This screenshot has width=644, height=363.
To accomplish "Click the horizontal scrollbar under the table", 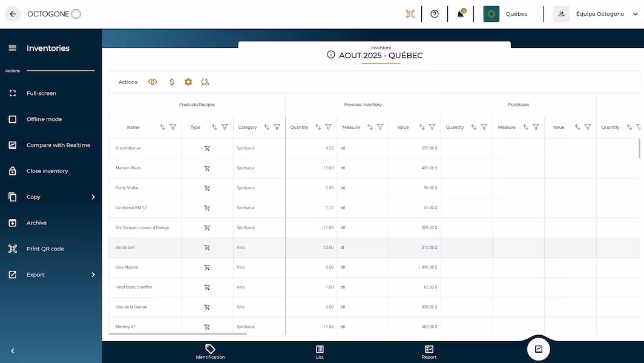I will click(x=178, y=333).
